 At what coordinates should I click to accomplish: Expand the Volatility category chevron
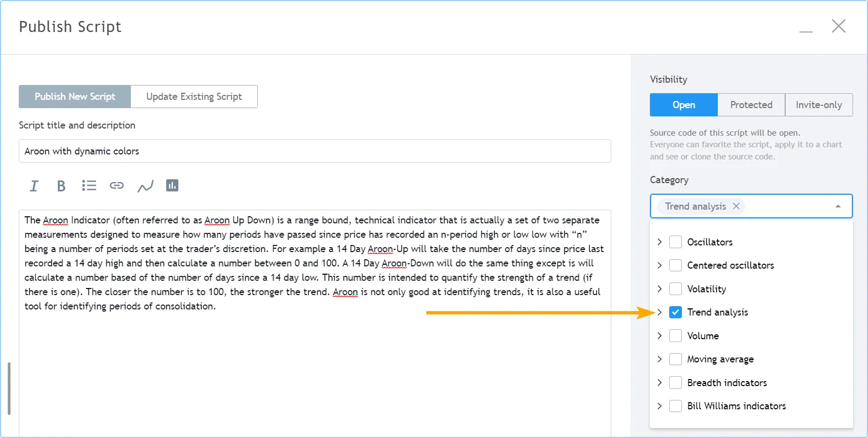659,289
